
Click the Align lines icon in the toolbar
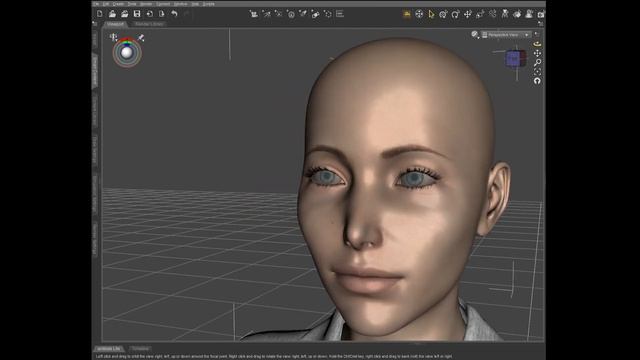click(340, 14)
